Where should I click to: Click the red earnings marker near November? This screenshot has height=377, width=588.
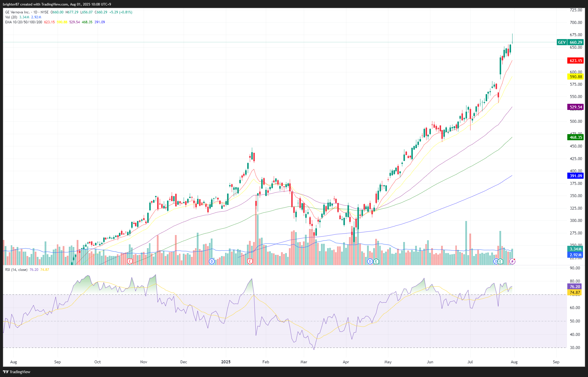[x=130, y=262]
